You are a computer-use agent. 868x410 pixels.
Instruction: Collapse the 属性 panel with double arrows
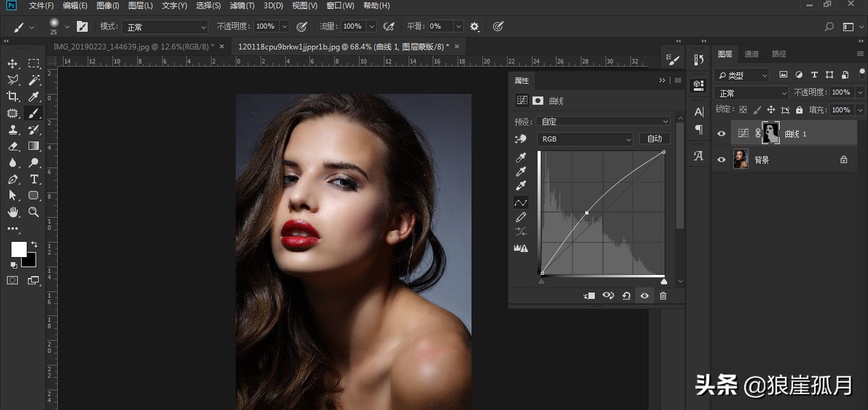(662, 81)
